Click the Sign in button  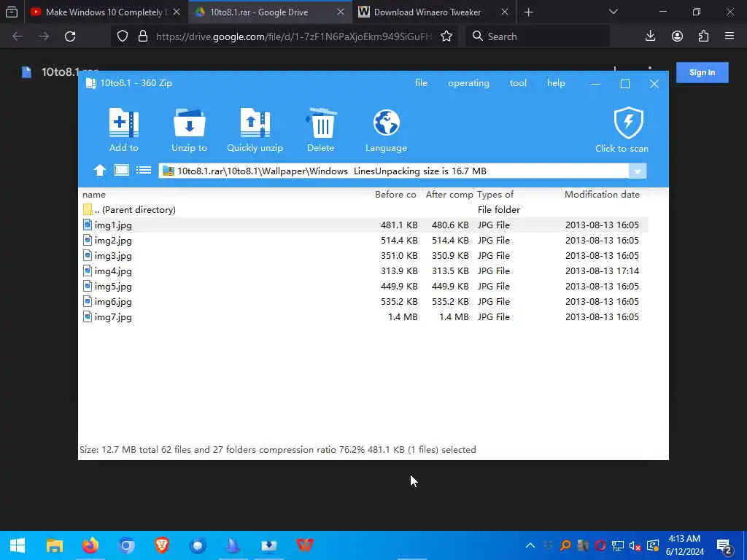click(x=703, y=72)
